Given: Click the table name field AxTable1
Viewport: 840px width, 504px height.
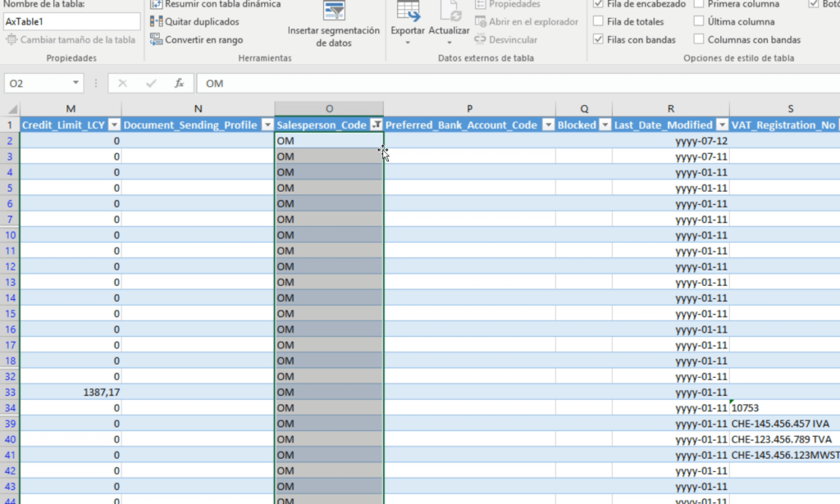Looking at the screenshot, I should pyautogui.click(x=71, y=22).
